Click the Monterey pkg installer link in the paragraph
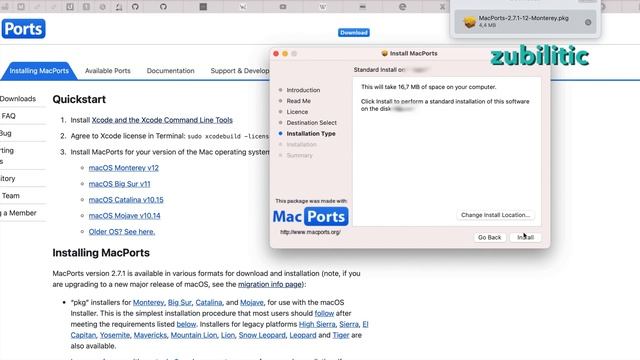The image size is (640, 360). [x=149, y=302]
